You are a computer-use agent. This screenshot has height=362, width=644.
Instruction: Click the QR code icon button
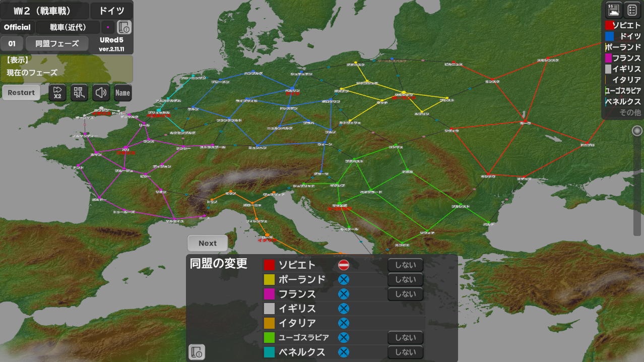(79, 93)
